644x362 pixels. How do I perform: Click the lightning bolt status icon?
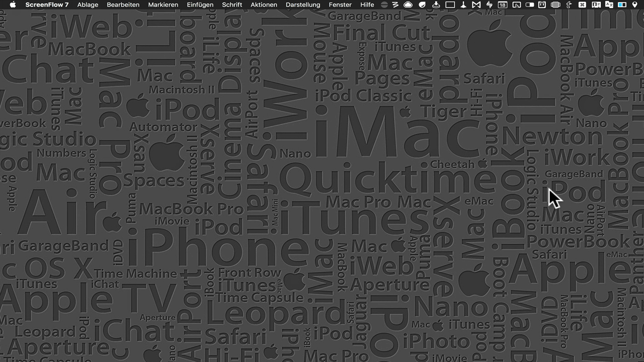click(x=490, y=5)
